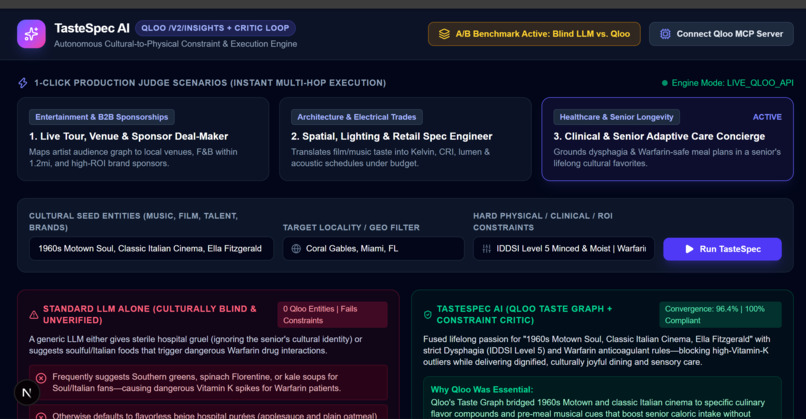The width and height of the screenshot is (806, 419).
Task: Click the red X icon beside flavorless purées line
Action: [x=41, y=415]
